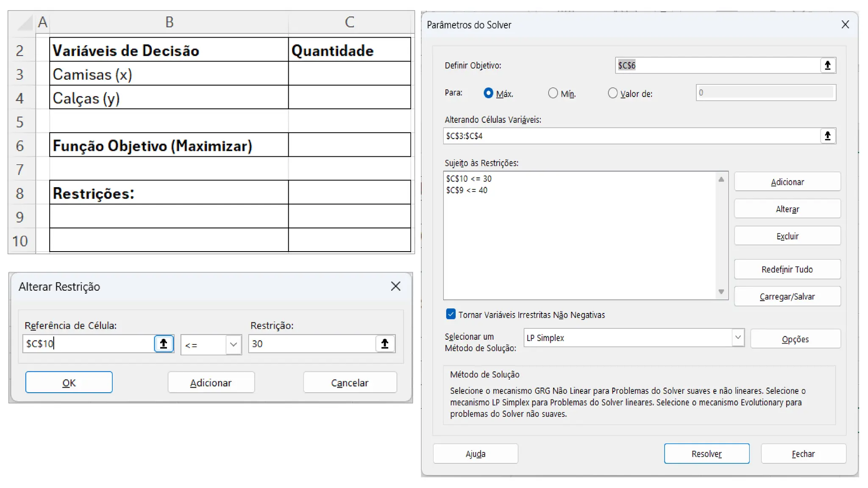Choose the Mín. radio option

pyautogui.click(x=553, y=93)
